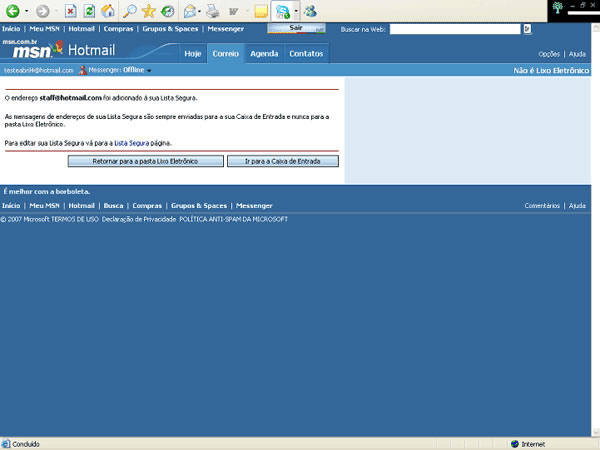Click the browser Back arrow button
The width and height of the screenshot is (600, 450).
click(x=14, y=11)
